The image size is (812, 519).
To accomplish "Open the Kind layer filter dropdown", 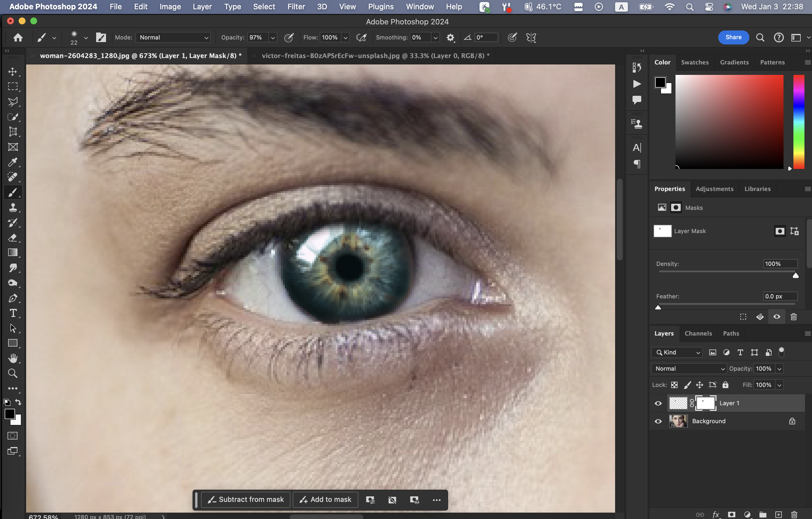I will (x=677, y=352).
